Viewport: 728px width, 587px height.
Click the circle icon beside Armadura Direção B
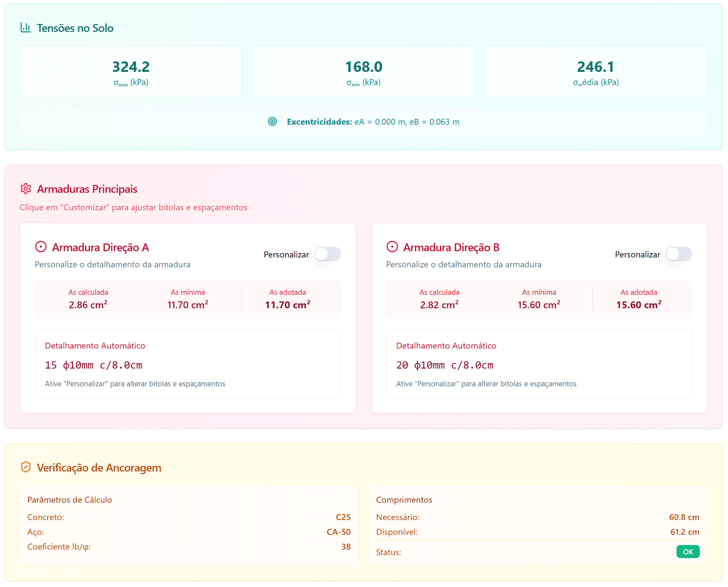pos(392,247)
